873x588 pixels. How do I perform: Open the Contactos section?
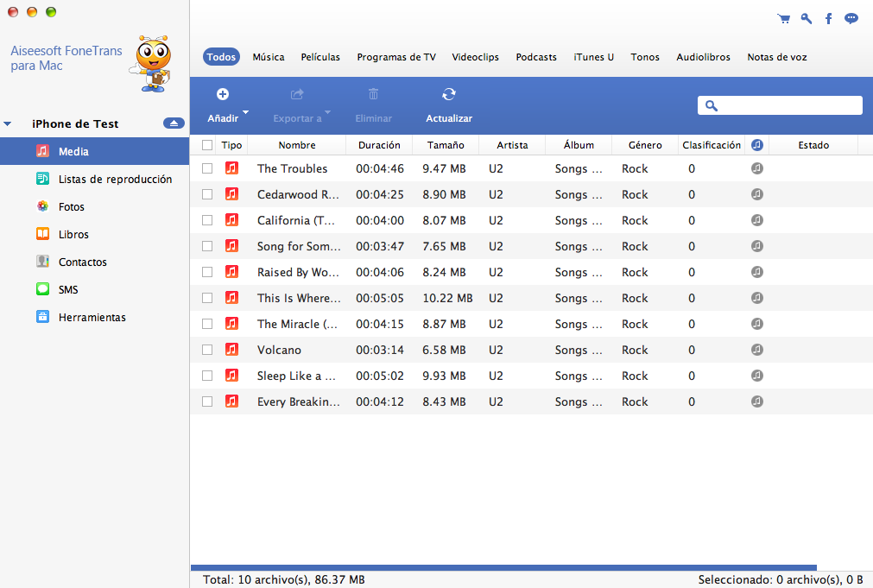tap(95, 262)
